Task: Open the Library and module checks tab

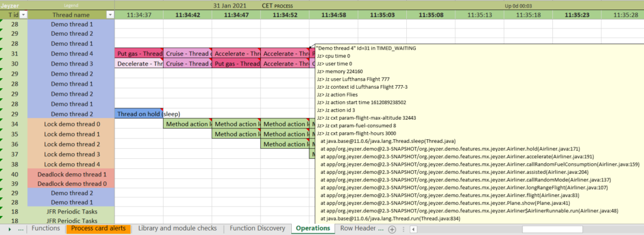Action: coord(177,229)
